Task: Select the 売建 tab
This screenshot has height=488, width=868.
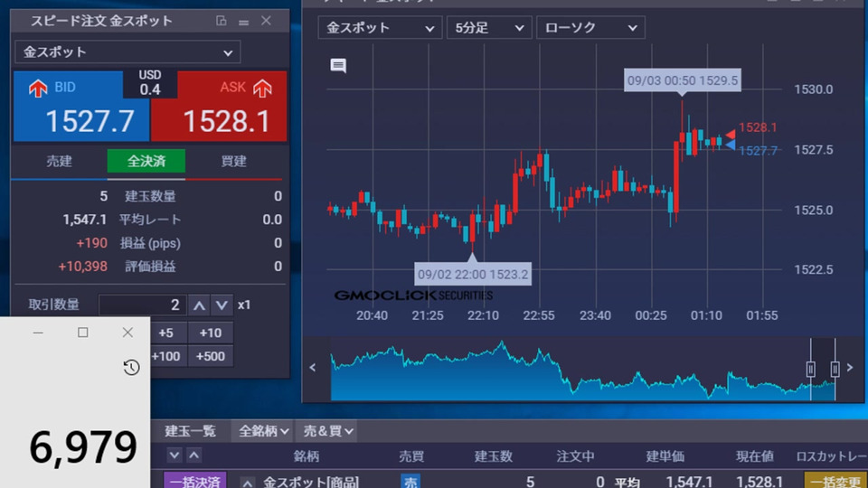Action: [60, 161]
